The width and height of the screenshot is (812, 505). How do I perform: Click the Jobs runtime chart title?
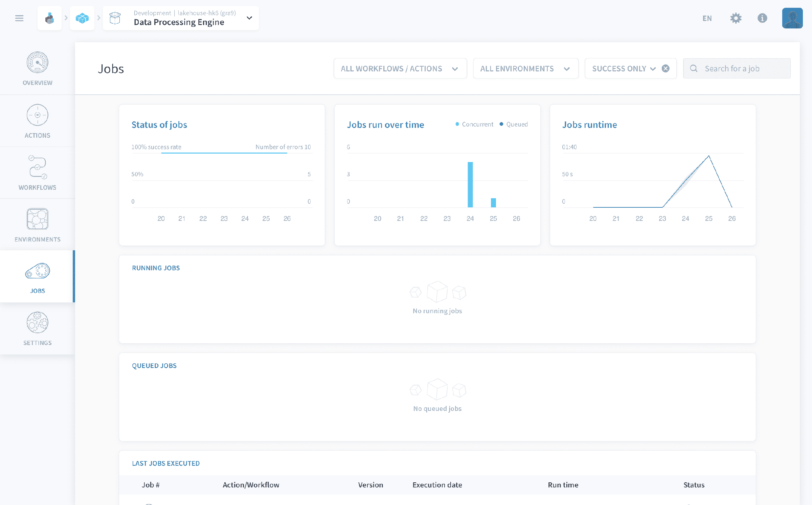[x=590, y=125]
